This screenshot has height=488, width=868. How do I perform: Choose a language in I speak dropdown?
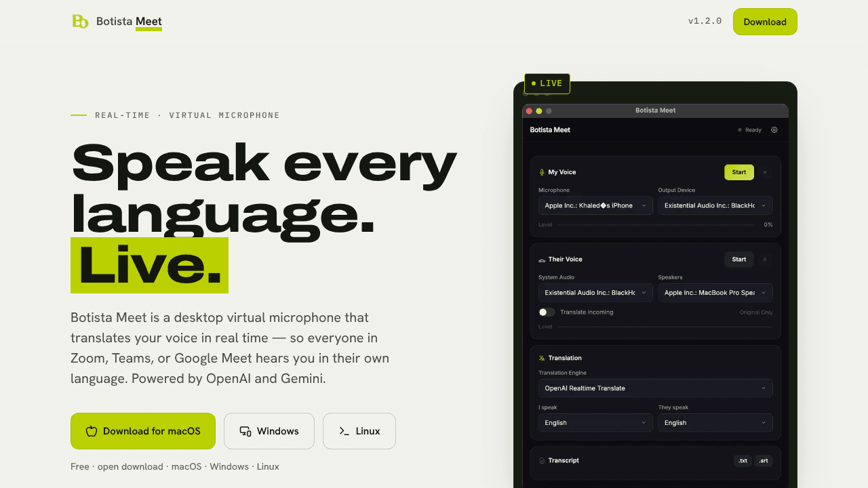pos(595,423)
